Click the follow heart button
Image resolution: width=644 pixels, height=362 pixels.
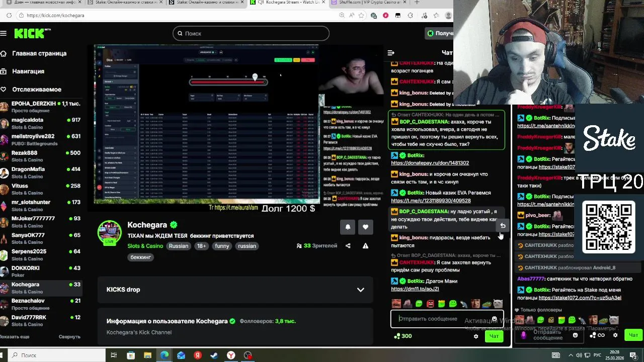[365, 227]
